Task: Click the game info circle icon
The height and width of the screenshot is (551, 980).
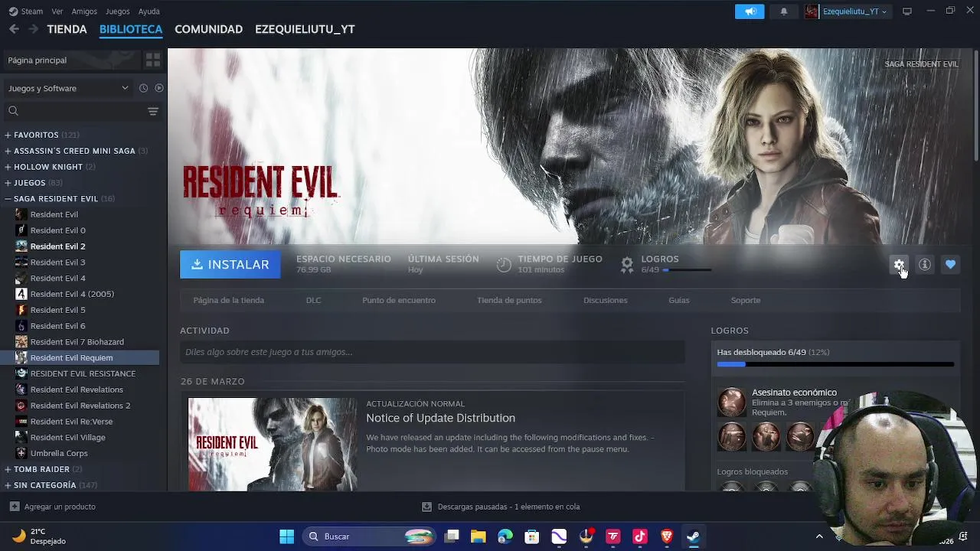Action: coord(925,265)
